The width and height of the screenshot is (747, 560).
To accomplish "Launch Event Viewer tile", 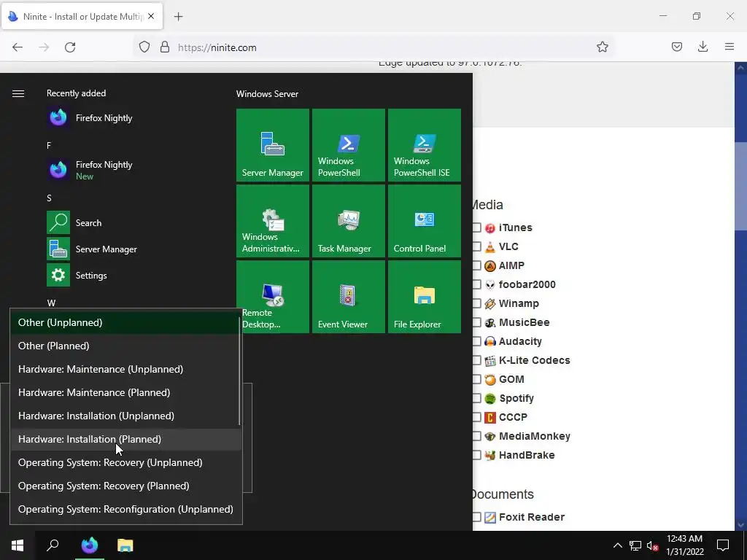I will [348, 296].
